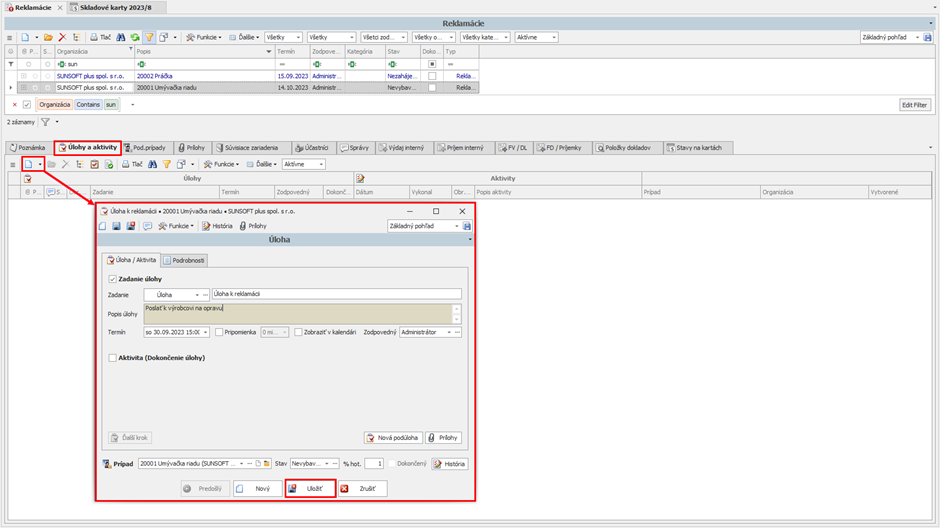Click the open folder icon in top toolbar
The height and width of the screenshot is (528, 940).
coord(47,38)
